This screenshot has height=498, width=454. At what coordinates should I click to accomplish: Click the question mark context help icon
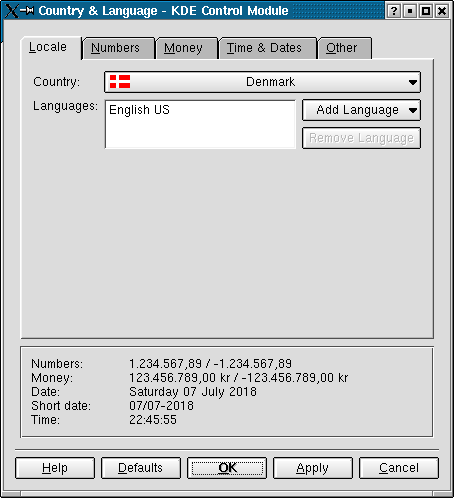[394, 11]
